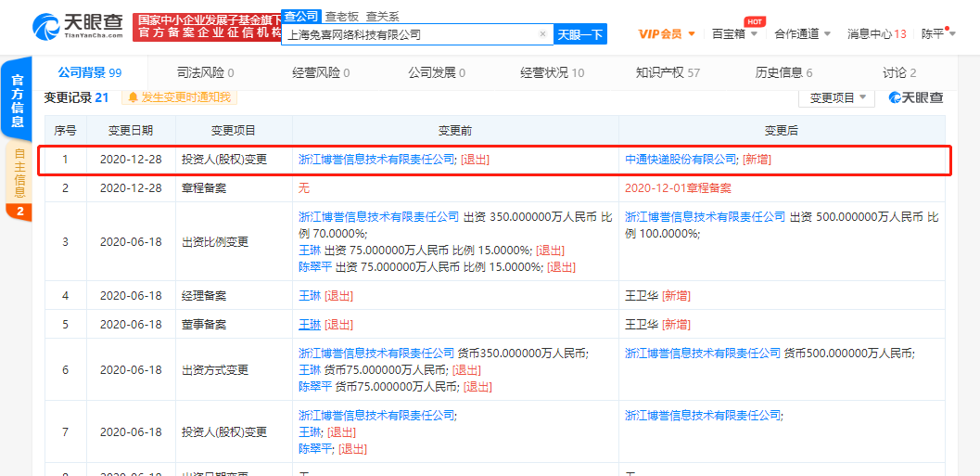This screenshot has height=476, width=980.
Task: Open the 陈平 user account menu
Action: [x=936, y=34]
